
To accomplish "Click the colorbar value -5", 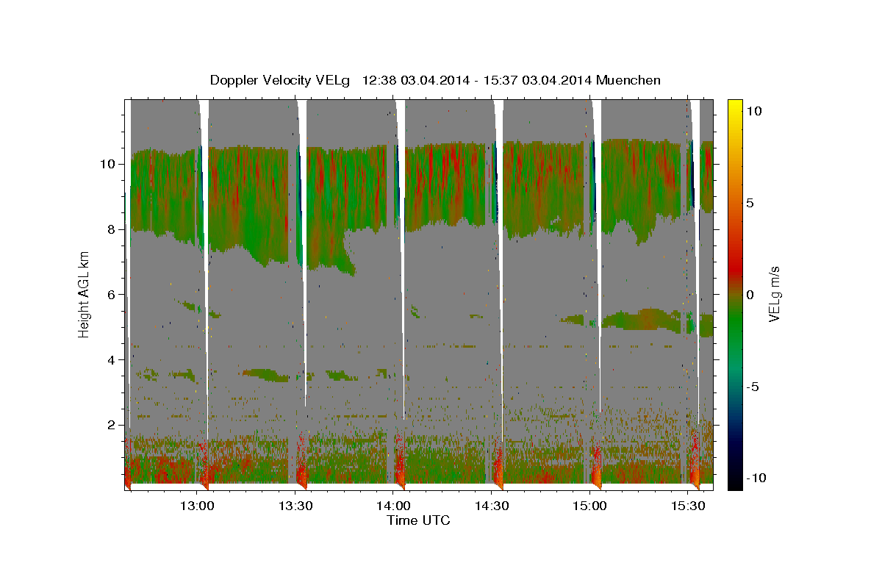I will click(x=753, y=387).
